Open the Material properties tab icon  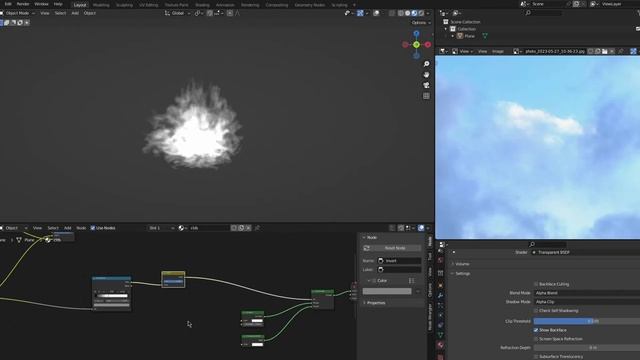(x=440, y=345)
